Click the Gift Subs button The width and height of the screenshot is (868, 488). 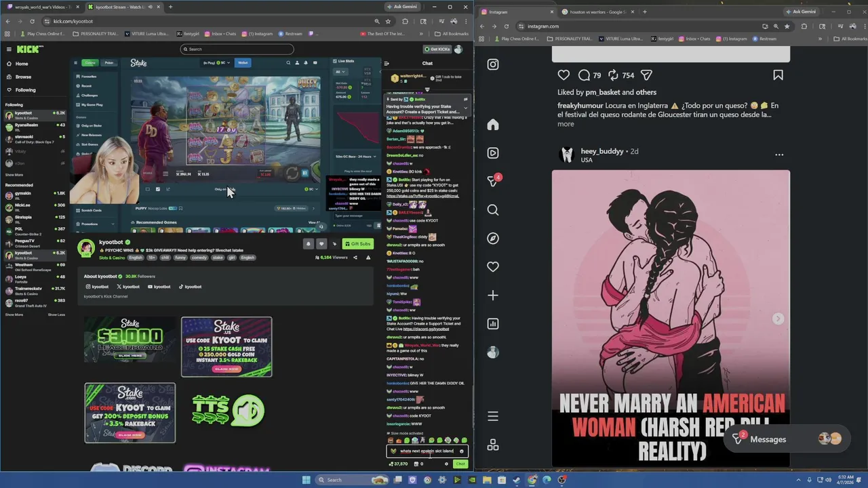tap(357, 244)
